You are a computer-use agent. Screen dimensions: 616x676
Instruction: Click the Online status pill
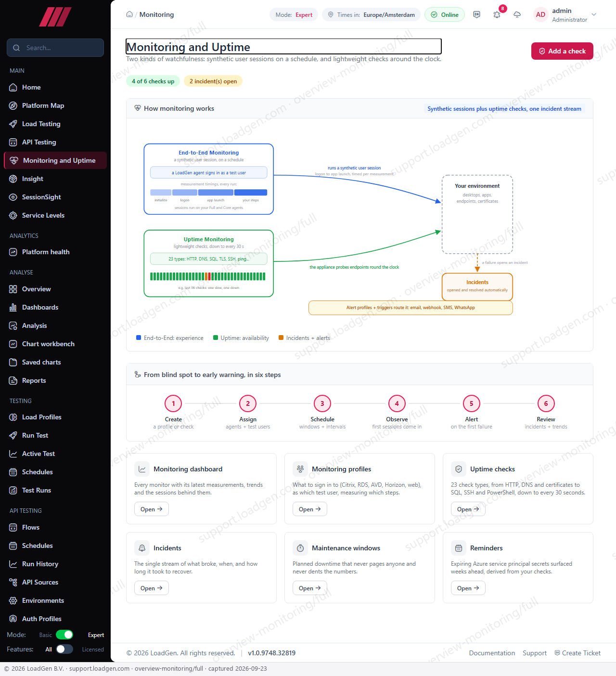click(x=445, y=14)
